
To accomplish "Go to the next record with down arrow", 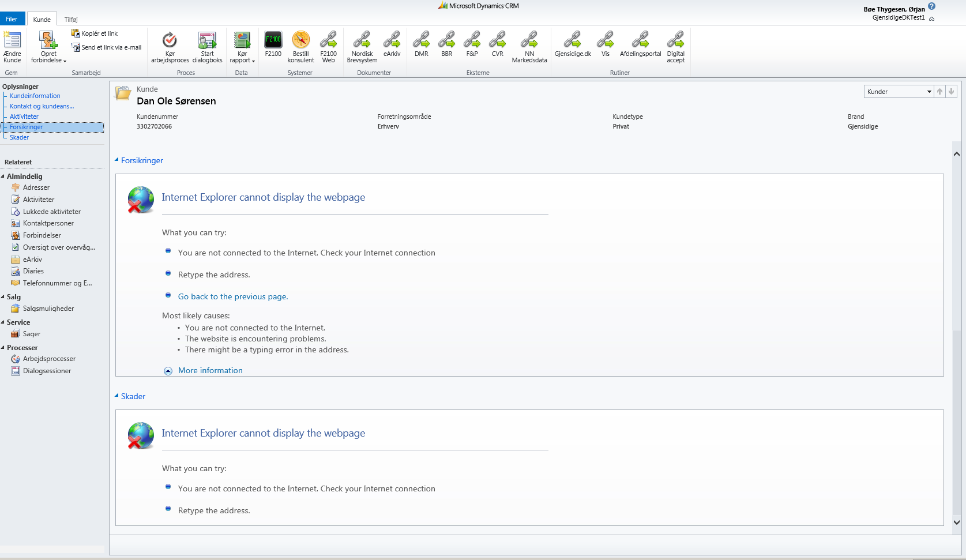I will pos(952,92).
